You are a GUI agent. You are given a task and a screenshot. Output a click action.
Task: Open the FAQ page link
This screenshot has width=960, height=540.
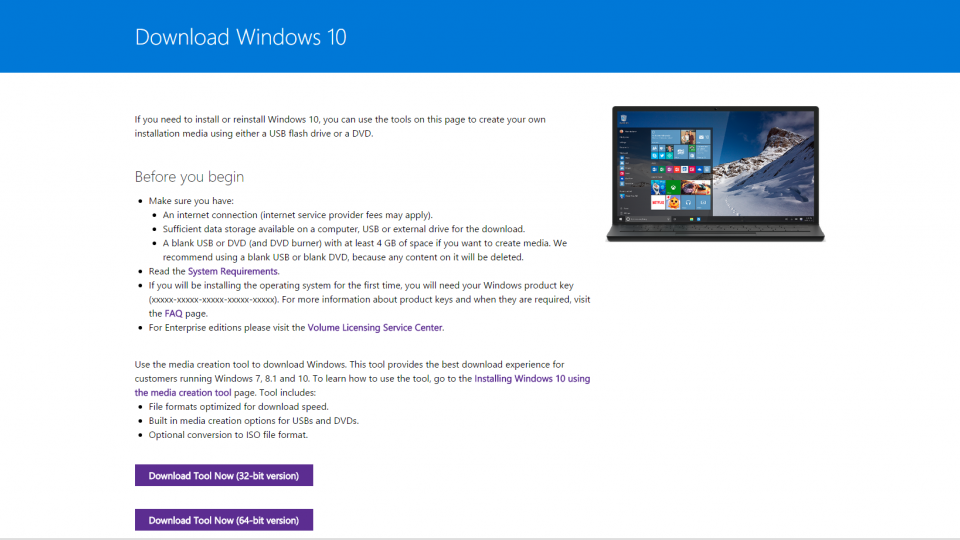(173, 313)
